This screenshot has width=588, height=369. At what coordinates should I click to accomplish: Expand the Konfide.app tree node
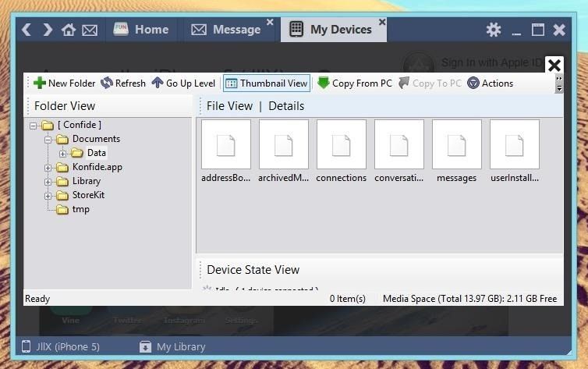[48, 167]
